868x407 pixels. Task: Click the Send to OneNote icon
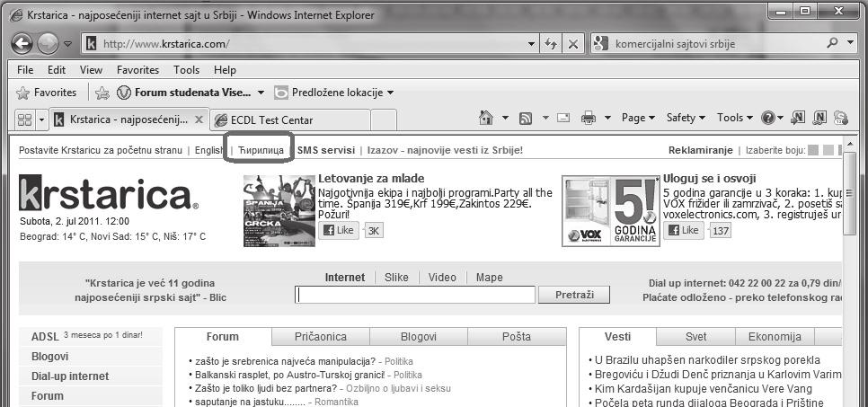pos(798,118)
